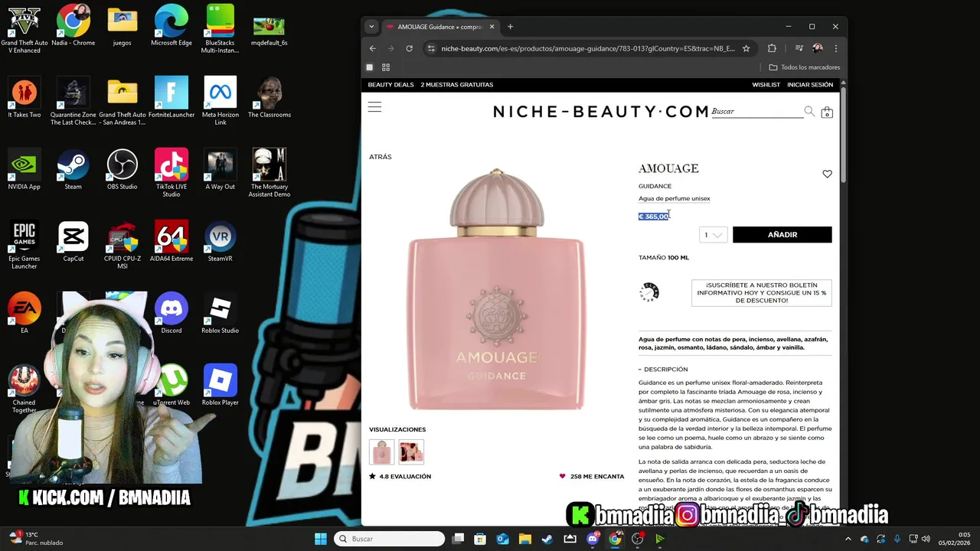This screenshot has width=980, height=551.
Task: Add Guidance to wishlist with heart icon
Action: 827,174
